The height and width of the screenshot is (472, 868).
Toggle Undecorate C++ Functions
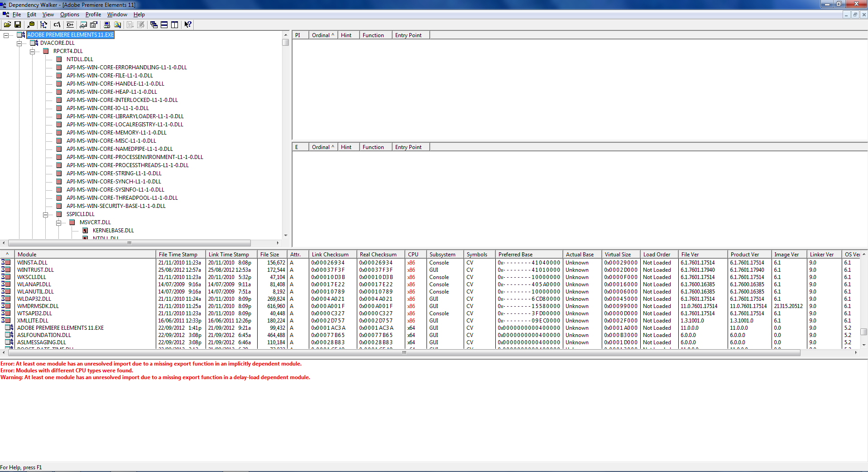click(70, 25)
